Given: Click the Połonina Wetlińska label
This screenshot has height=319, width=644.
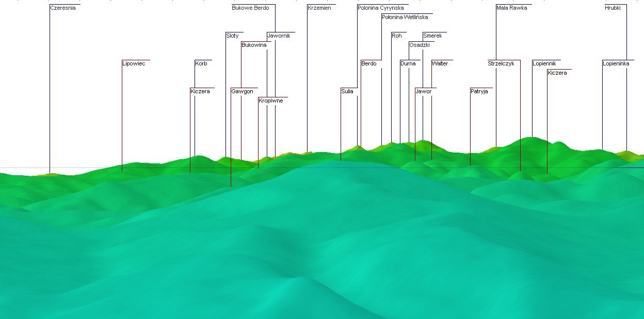Looking at the screenshot, I should coord(405,18).
